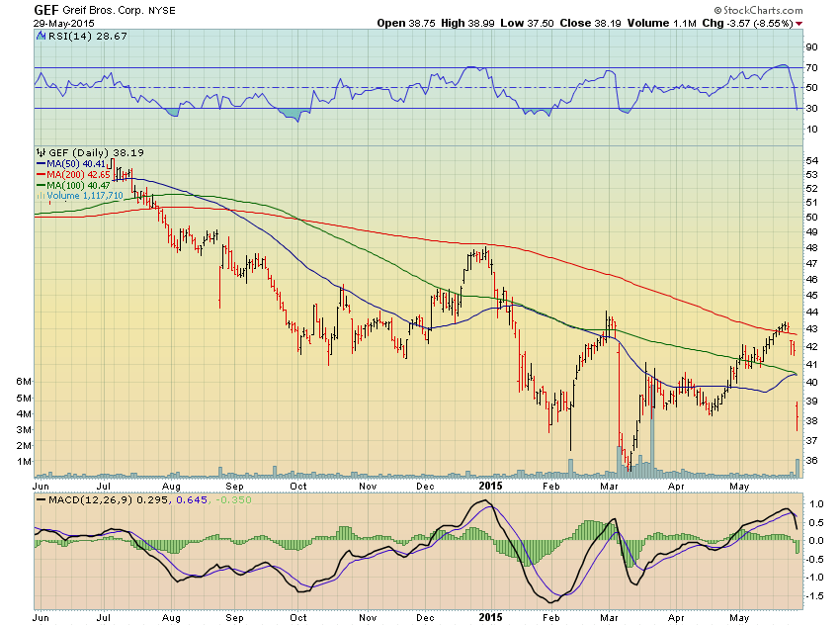
Task: Click the red down-triangle after the Chg value
Action: coord(799,24)
